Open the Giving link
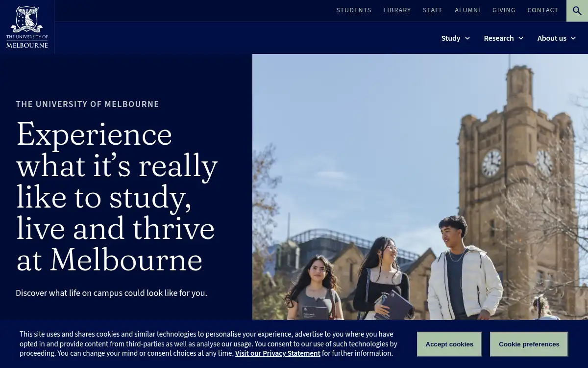 point(504,10)
